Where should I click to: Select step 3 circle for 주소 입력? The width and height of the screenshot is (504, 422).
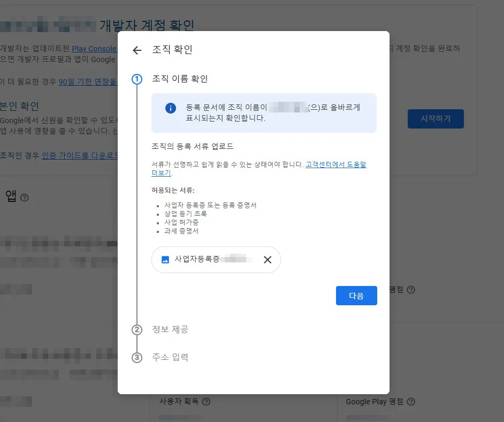[x=138, y=357]
